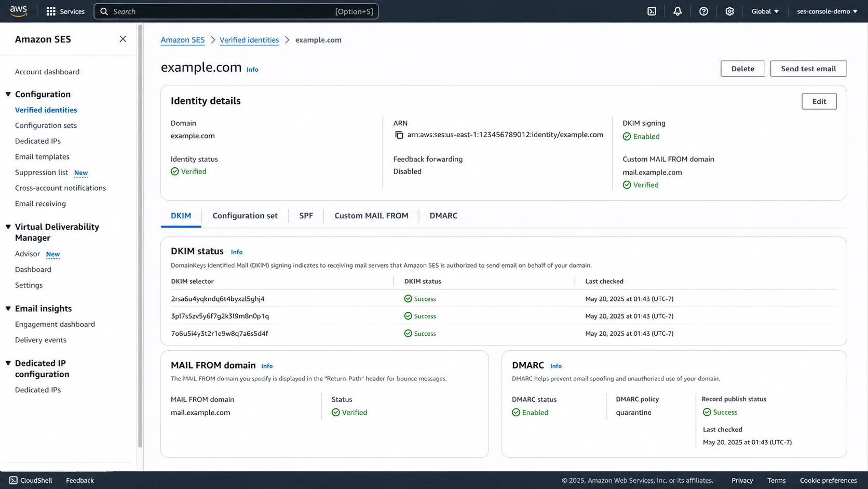Click the search magnifier icon

point(104,11)
